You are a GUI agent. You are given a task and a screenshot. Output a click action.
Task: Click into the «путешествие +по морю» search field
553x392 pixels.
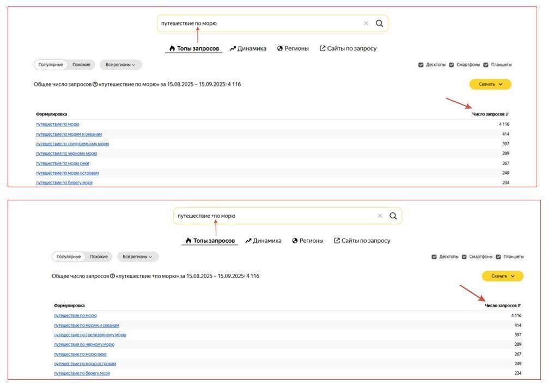[x=272, y=216]
